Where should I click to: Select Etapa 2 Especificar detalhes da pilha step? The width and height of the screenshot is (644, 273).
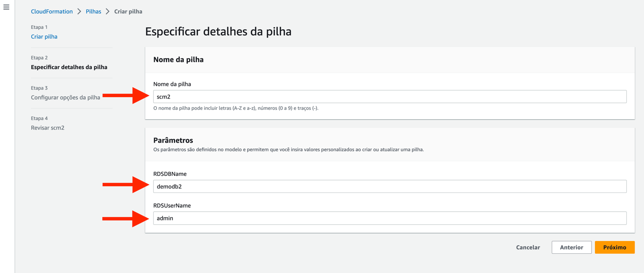[69, 67]
